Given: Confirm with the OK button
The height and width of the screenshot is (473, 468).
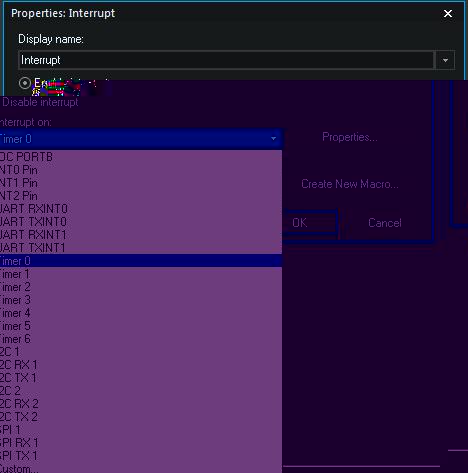Looking at the screenshot, I should pyautogui.click(x=310, y=223).
